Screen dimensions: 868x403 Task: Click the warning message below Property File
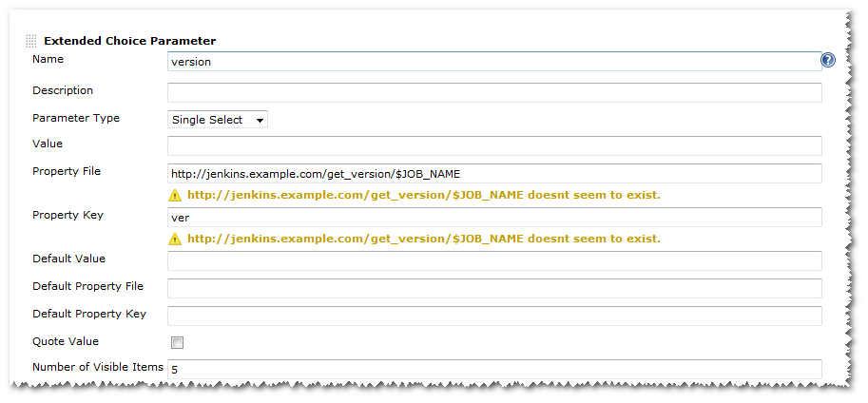tap(423, 196)
